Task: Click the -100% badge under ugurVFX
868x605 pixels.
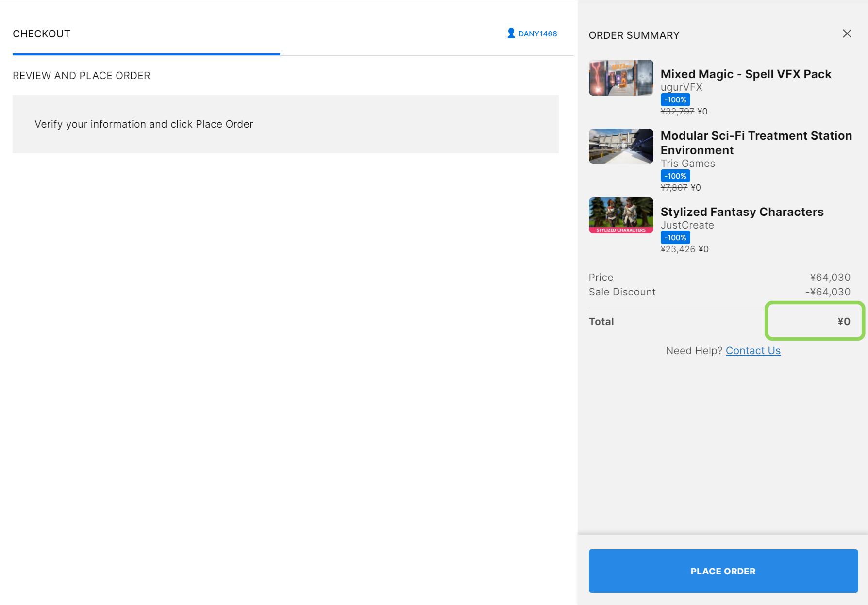Action: tap(675, 100)
